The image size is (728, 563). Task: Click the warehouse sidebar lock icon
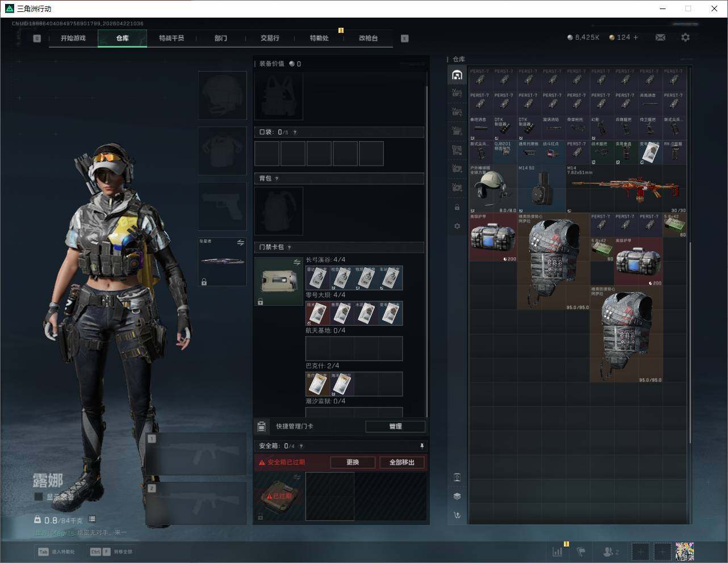click(x=457, y=207)
